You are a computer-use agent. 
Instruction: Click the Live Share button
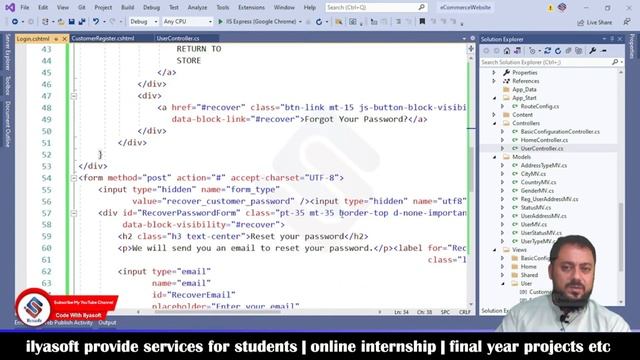pyautogui.click(x=595, y=22)
